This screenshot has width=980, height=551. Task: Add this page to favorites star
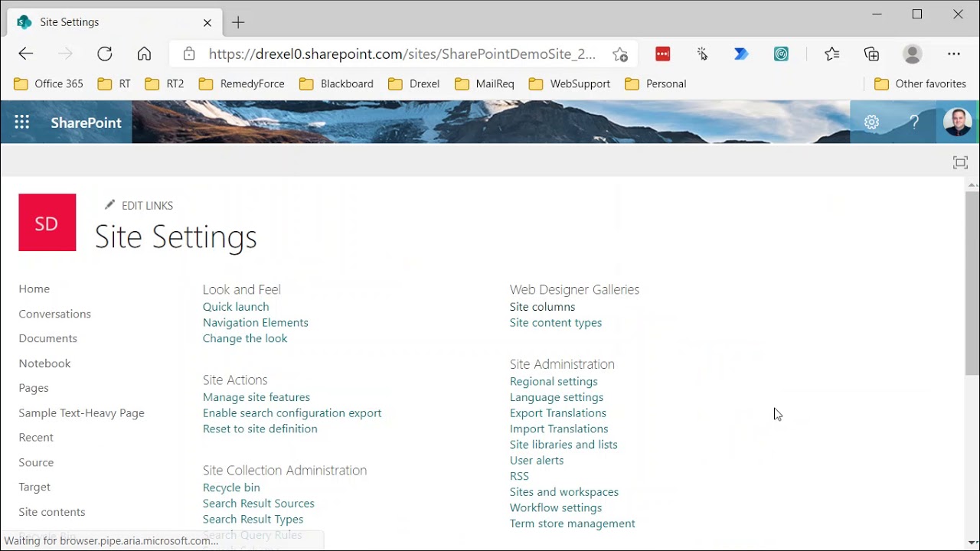[x=619, y=54]
